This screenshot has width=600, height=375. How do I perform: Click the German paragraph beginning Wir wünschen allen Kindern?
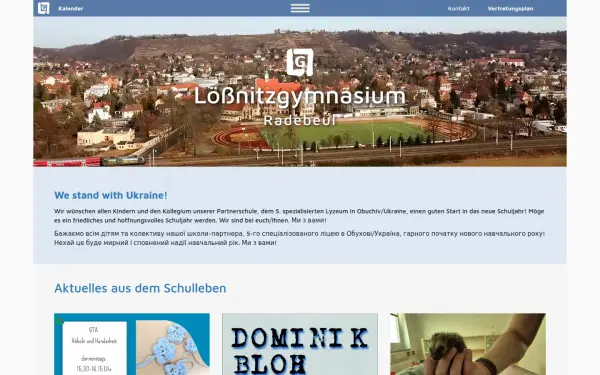tap(299, 216)
